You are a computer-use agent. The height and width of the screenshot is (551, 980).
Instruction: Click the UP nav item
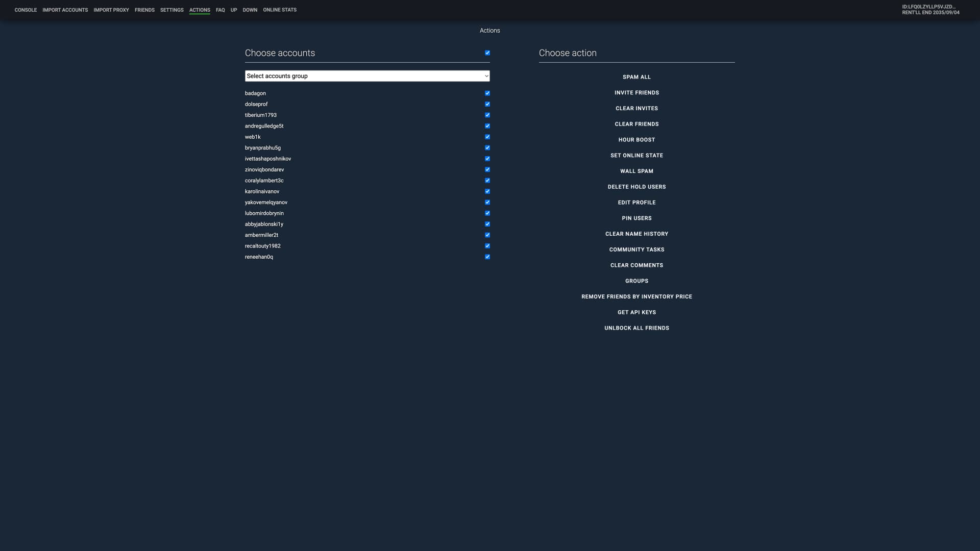234,10
